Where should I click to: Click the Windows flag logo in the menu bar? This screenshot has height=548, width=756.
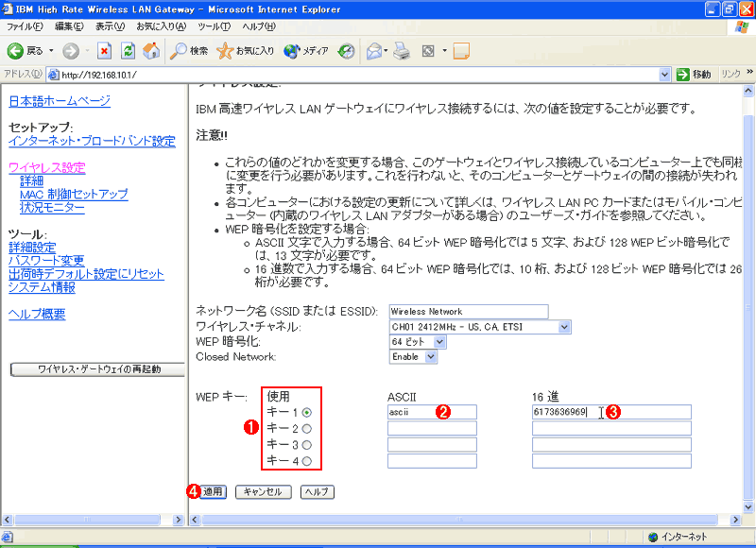pos(742,26)
